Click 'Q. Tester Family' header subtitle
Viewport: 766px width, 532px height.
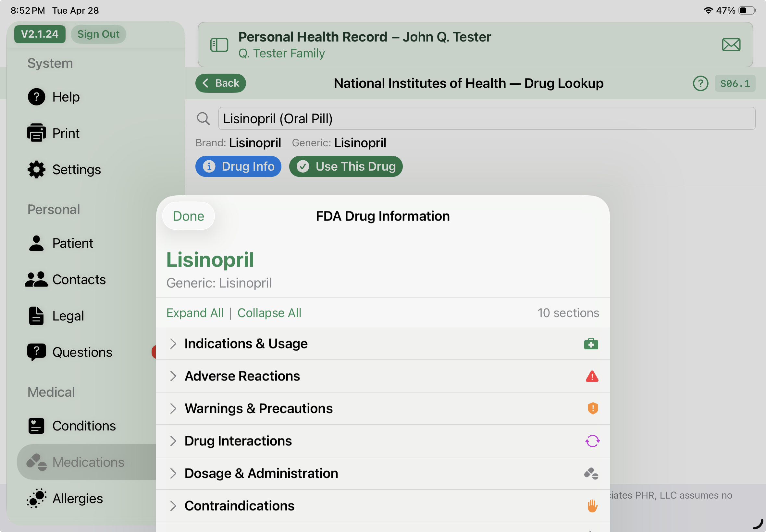tap(281, 53)
